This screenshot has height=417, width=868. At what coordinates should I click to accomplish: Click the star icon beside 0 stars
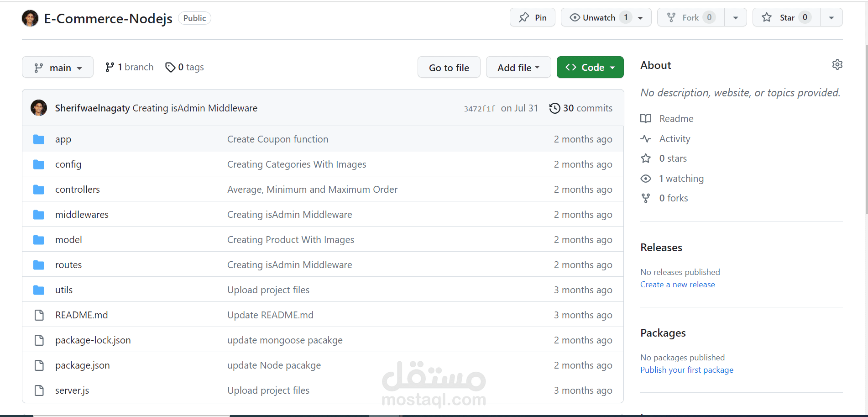tap(646, 158)
